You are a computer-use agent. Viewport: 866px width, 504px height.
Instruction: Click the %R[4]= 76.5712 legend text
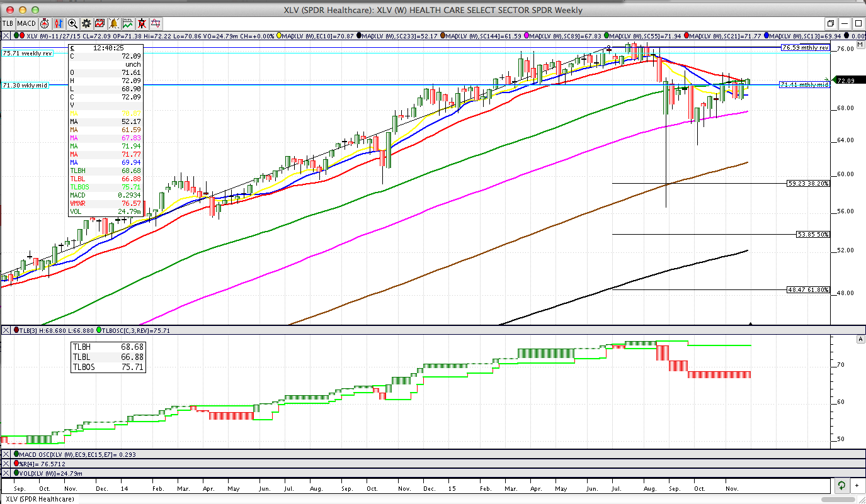[42, 464]
